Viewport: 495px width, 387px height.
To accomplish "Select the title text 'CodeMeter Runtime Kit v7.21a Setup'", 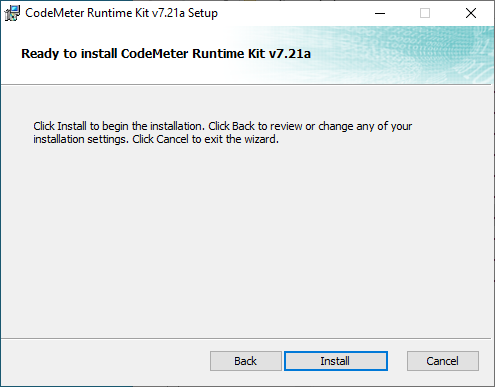I will [121, 13].
